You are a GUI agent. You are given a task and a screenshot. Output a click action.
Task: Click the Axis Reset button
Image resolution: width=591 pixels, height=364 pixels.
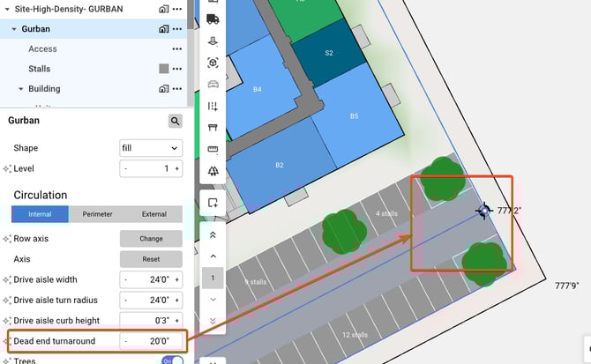coord(151,259)
